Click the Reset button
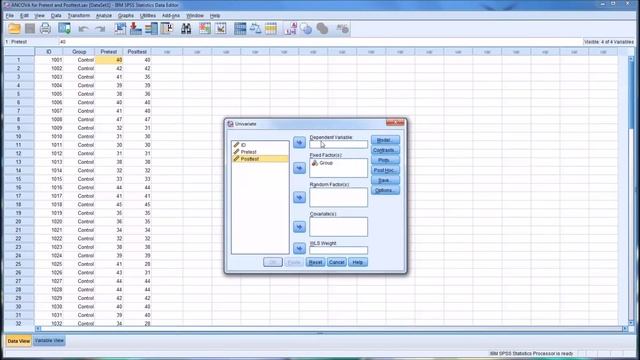Screen dimensions: 640x360 [x=316, y=262]
